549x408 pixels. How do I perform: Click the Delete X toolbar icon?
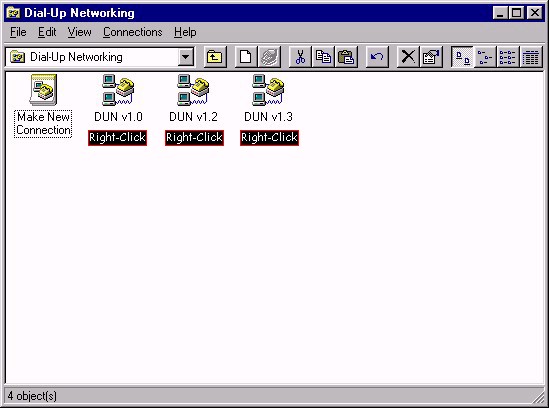[408, 57]
